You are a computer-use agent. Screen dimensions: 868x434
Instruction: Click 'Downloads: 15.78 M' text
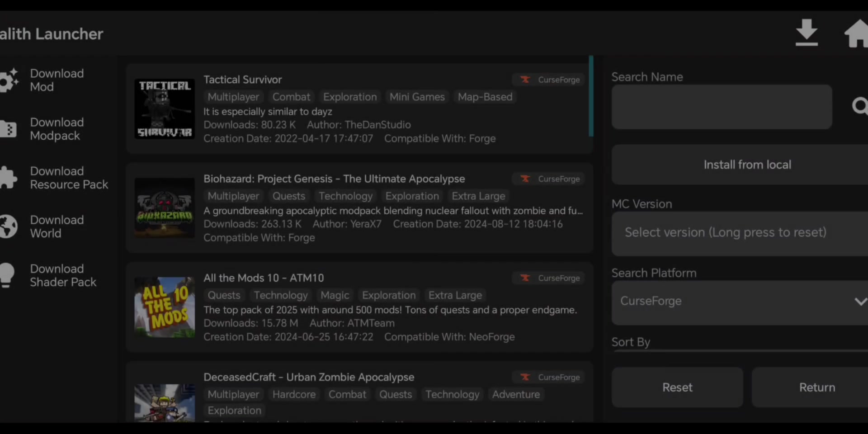251,323
